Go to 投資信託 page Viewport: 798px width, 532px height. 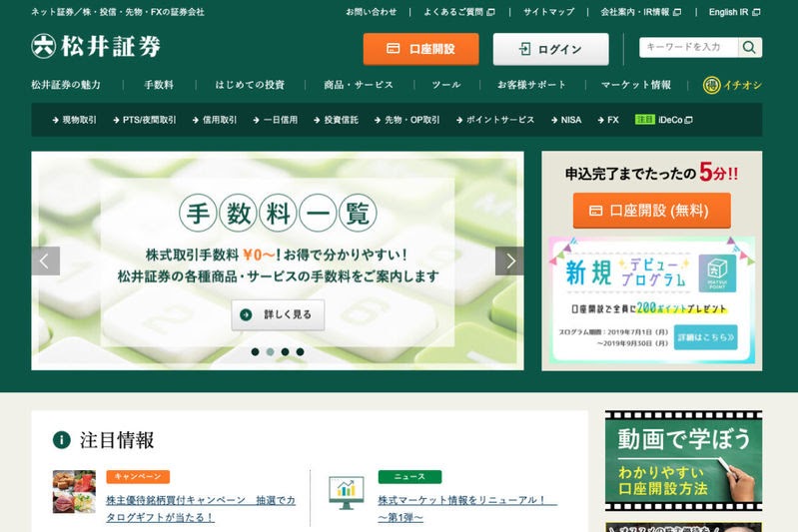point(336,120)
